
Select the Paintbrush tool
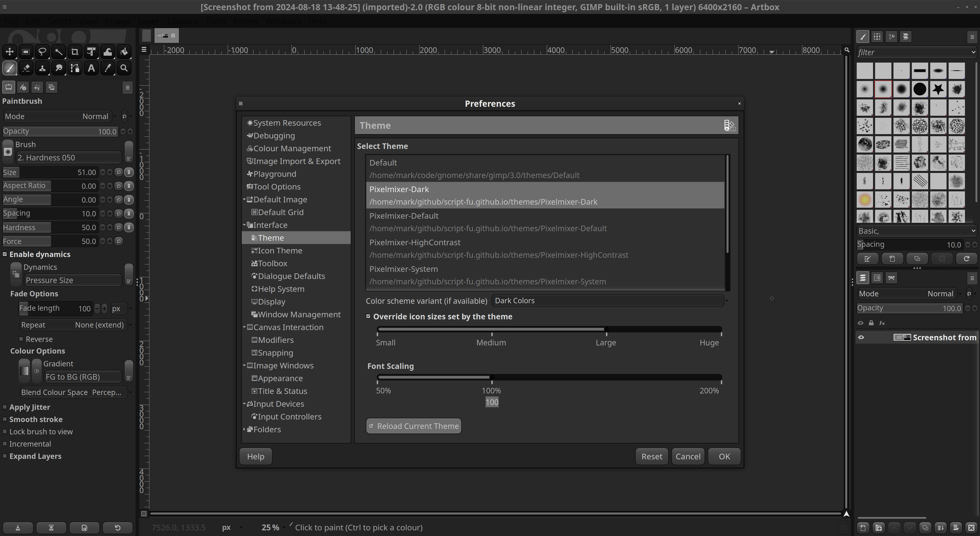pyautogui.click(x=9, y=68)
